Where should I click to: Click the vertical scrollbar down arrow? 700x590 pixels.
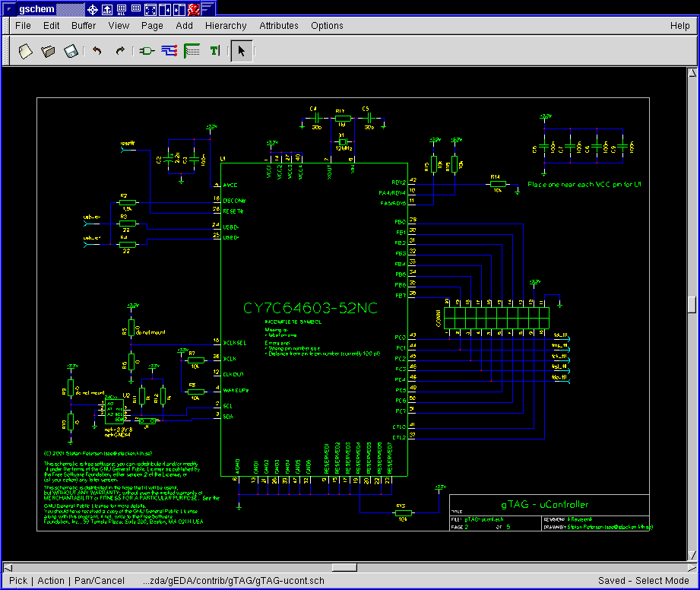[692, 555]
